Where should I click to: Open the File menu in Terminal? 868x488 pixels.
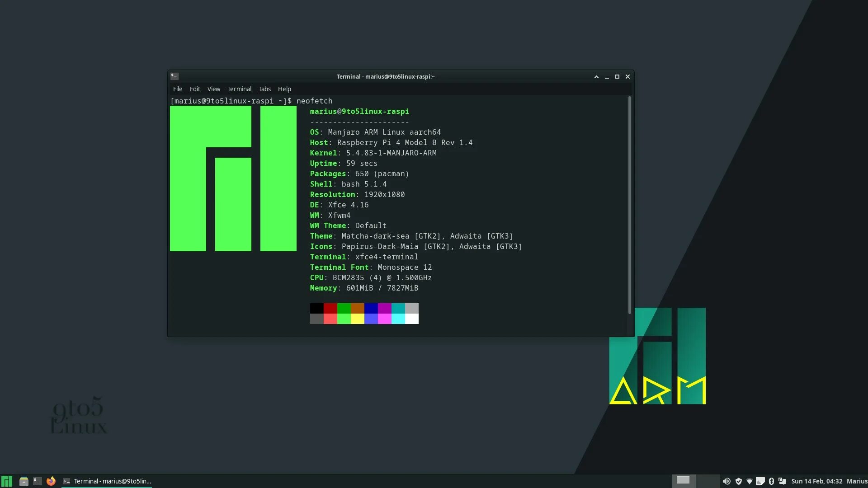tap(178, 89)
